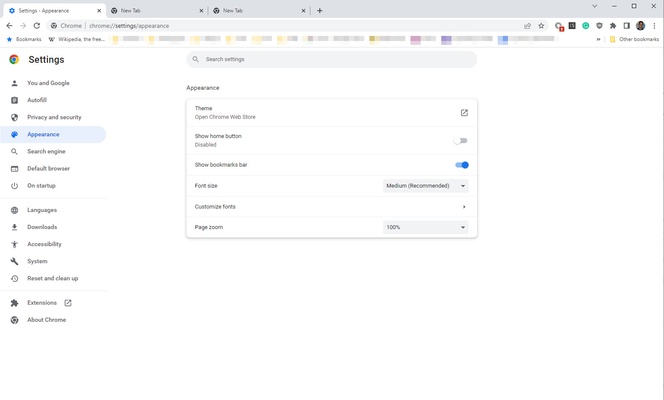Switch to the second New Tab
The height and width of the screenshot is (400, 664).
click(x=259, y=11)
